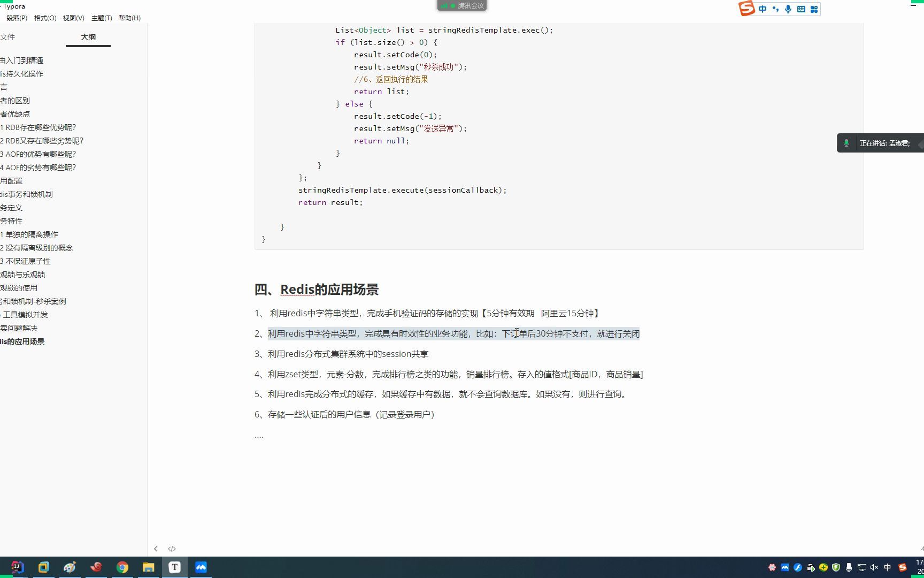Open the 主题(T) menu

(102, 18)
